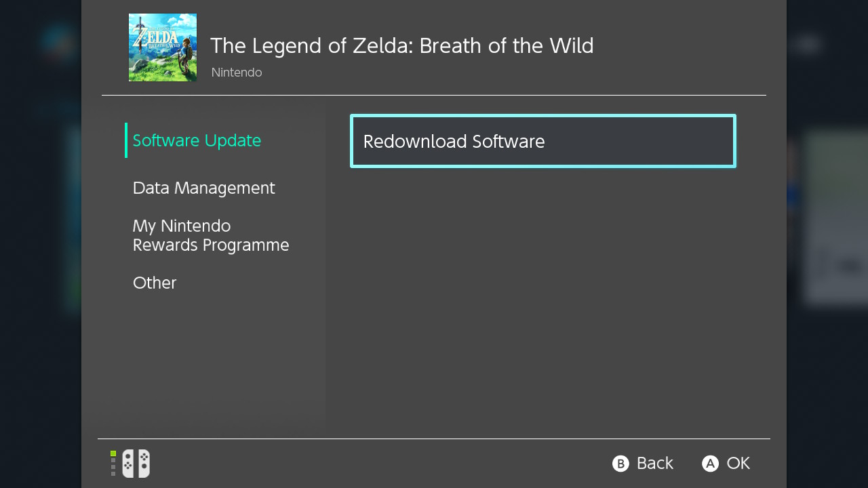Click the game title text
The width and height of the screenshot is (868, 488).
401,45
